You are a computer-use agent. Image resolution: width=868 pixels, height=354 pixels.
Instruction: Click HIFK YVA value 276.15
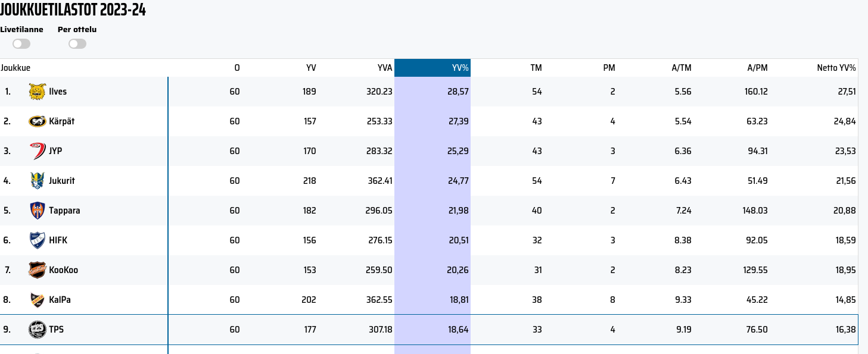(379, 240)
